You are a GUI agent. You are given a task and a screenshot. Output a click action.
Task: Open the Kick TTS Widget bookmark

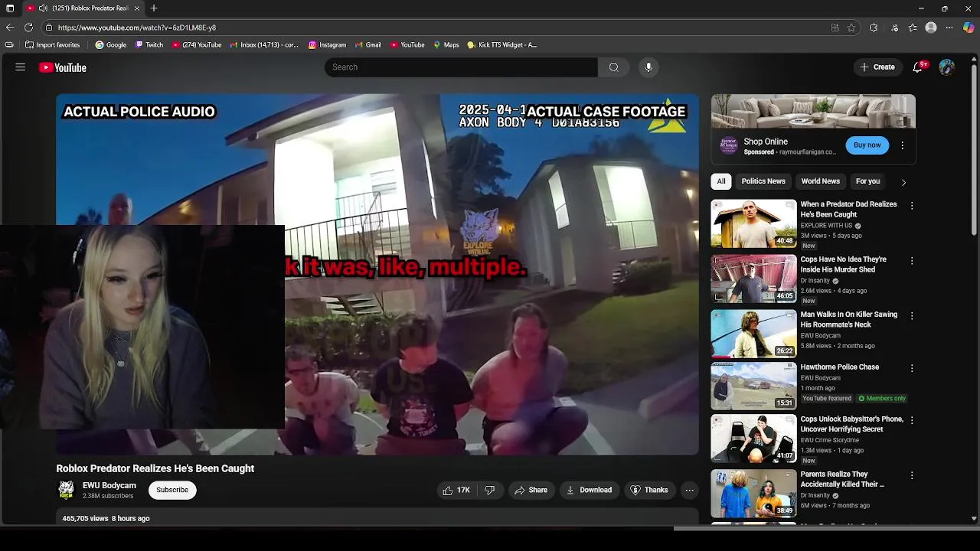tap(502, 45)
